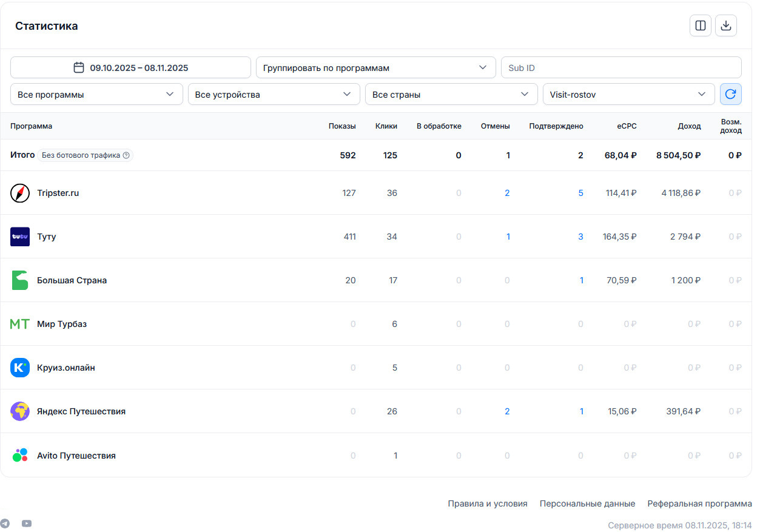Download statistics using the export icon

pos(725,25)
